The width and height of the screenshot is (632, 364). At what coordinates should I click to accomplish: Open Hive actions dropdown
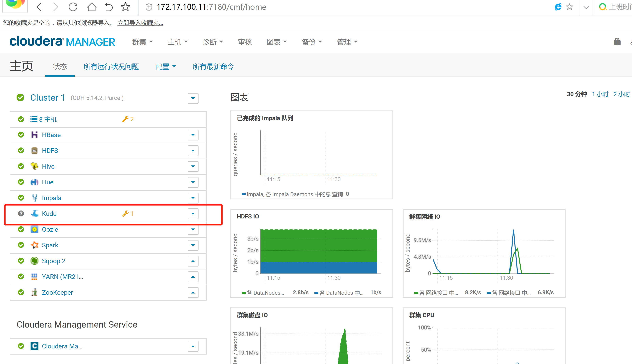(193, 166)
